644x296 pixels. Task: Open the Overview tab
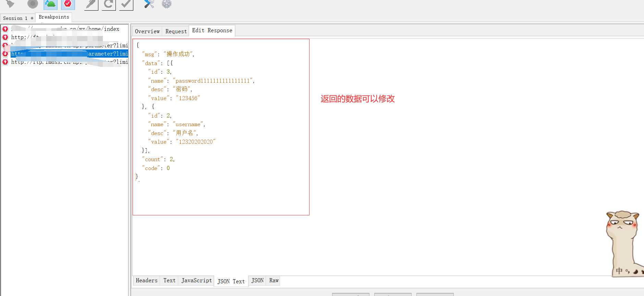(x=147, y=31)
